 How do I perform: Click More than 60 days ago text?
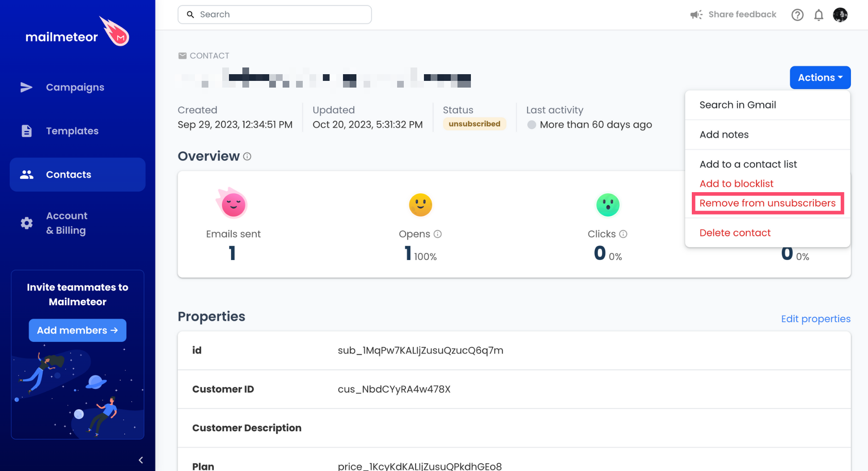click(x=596, y=125)
